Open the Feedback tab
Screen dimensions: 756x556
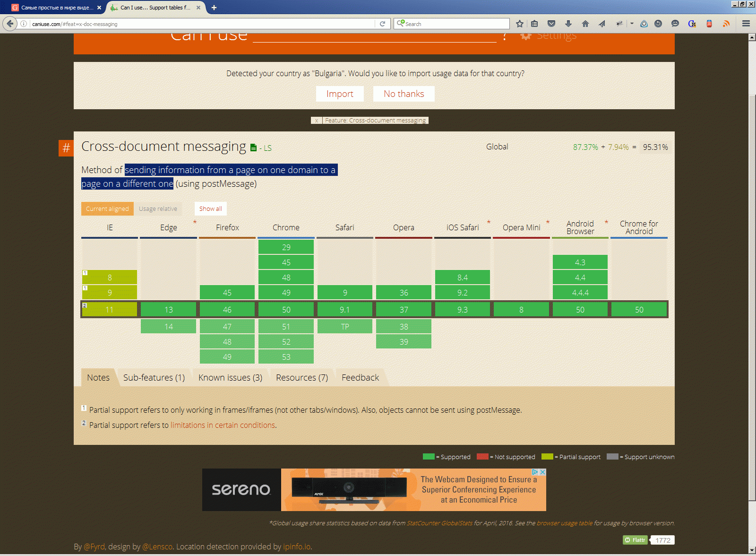[360, 377]
